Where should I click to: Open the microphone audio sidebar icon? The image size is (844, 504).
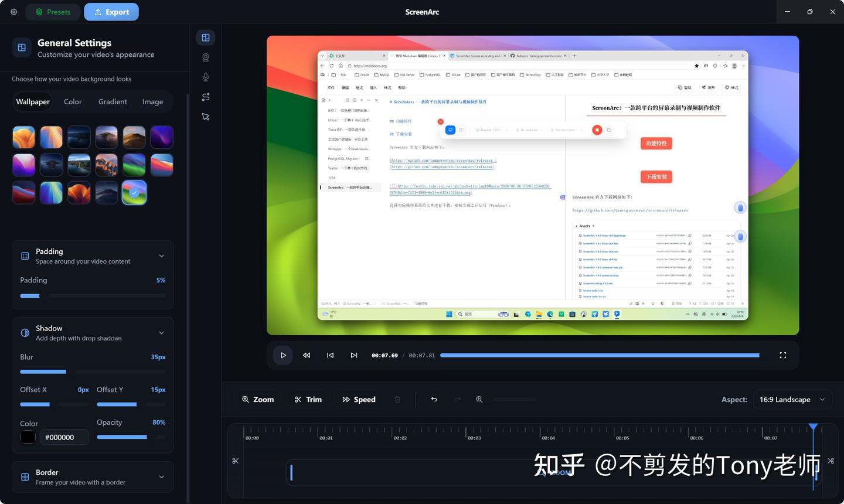(x=206, y=77)
